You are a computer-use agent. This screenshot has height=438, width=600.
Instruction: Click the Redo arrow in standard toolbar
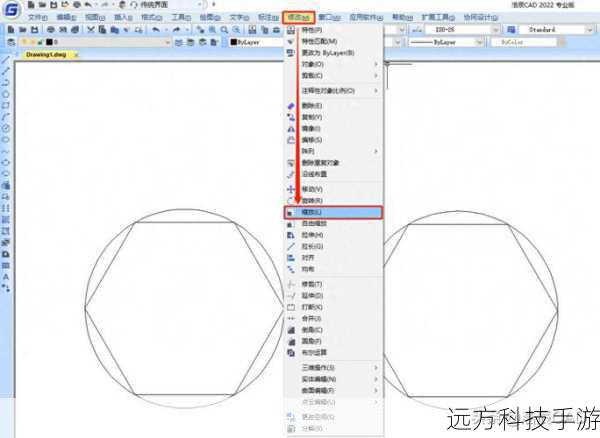[176, 29]
